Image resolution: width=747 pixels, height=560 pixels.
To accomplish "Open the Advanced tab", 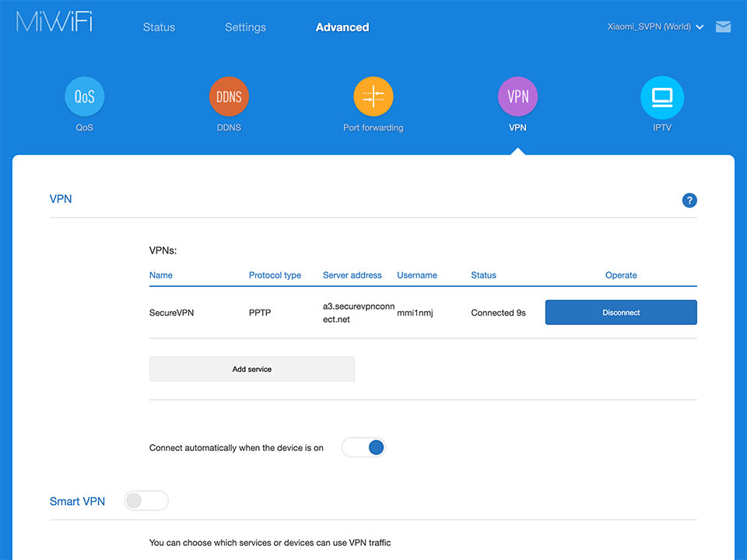I will [342, 27].
